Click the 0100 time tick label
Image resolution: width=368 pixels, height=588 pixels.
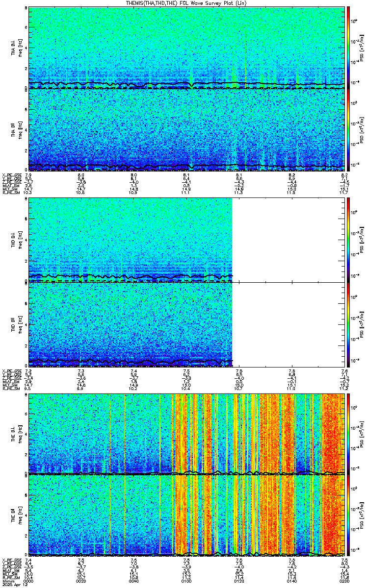[186, 582]
